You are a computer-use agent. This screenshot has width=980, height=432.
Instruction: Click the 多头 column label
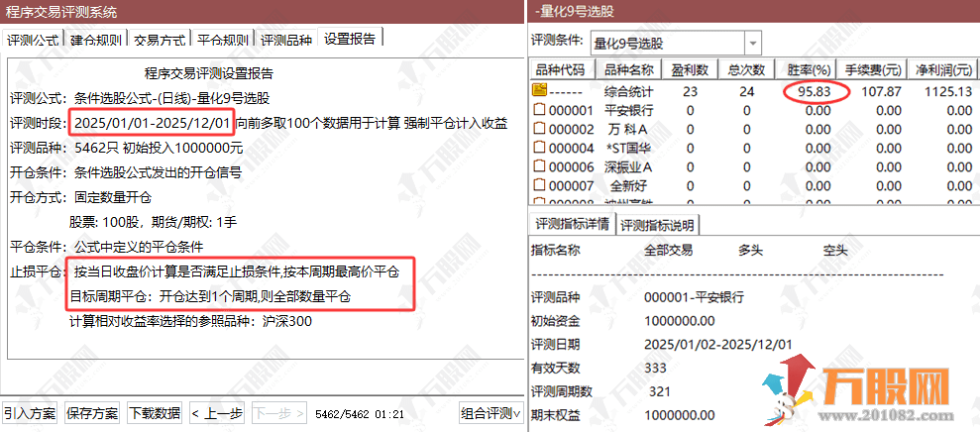point(750,250)
